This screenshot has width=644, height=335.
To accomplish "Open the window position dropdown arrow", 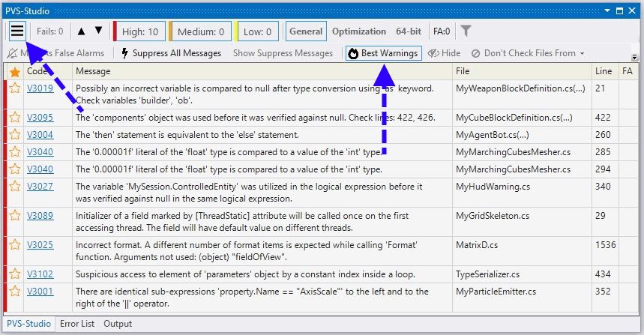I will (607, 10).
